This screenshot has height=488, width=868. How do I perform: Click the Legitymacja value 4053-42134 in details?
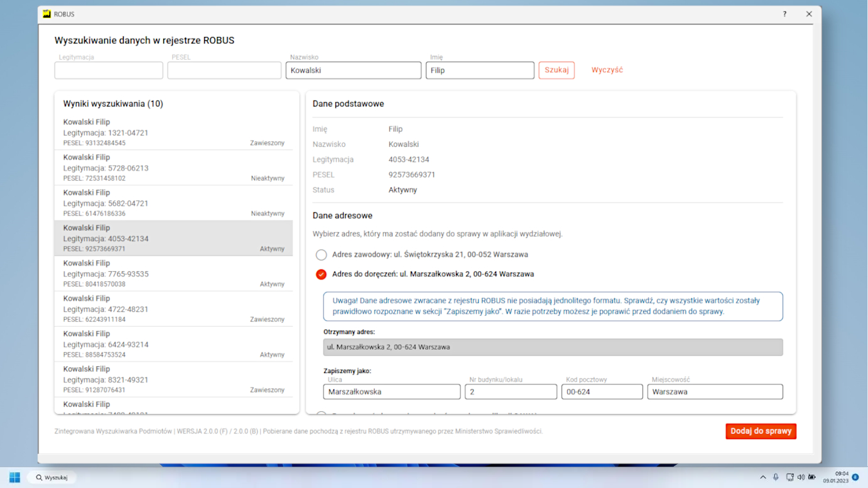click(409, 160)
